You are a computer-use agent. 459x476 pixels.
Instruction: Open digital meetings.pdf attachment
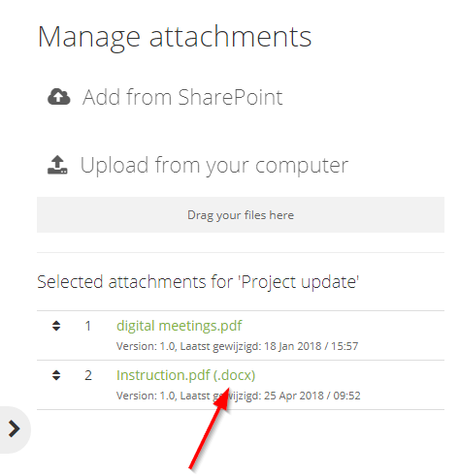(180, 326)
